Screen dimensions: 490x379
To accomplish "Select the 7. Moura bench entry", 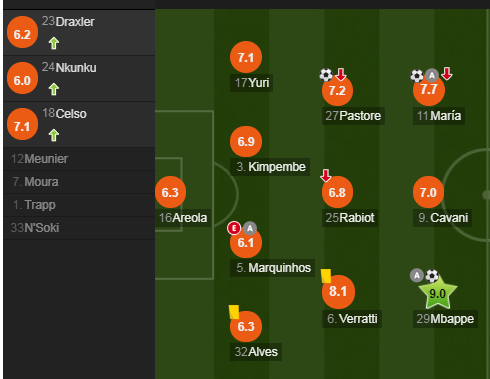I will tap(79, 182).
